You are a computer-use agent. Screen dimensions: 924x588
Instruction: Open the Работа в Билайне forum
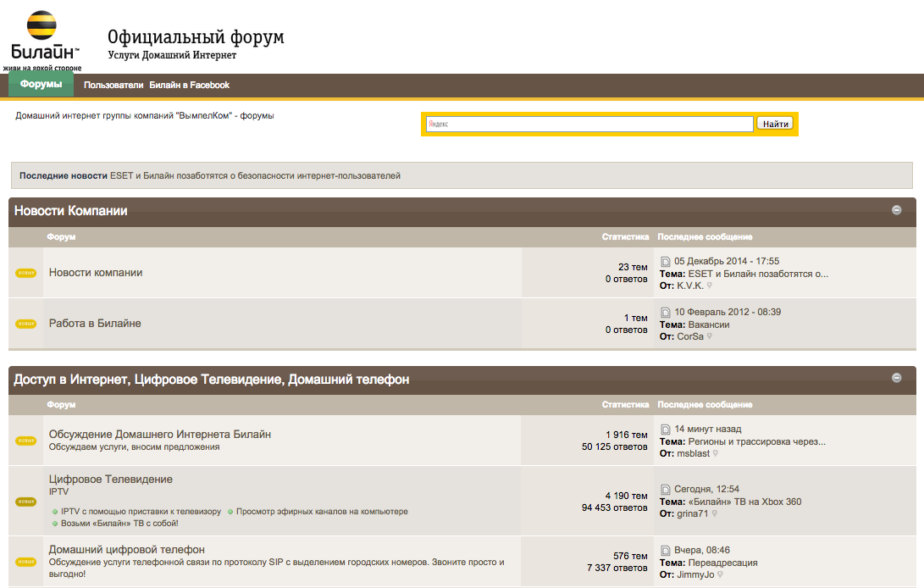point(95,323)
